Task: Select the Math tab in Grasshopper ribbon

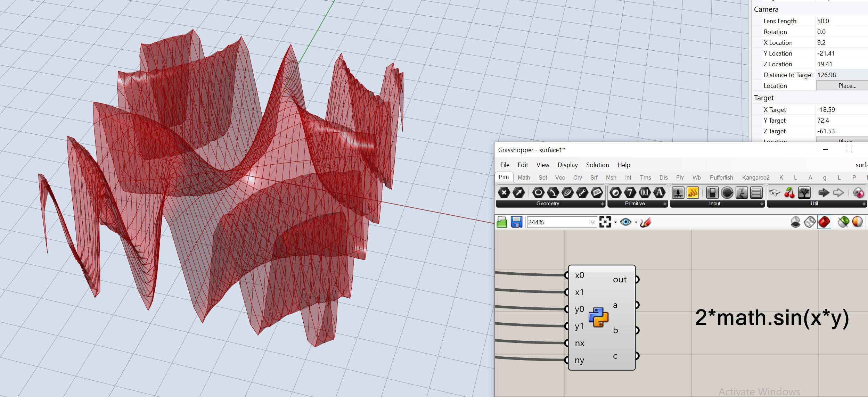Action: pyautogui.click(x=523, y=177)
